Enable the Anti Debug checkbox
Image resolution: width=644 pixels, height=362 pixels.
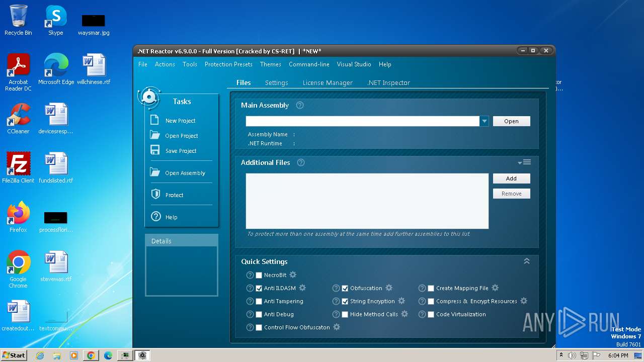(259, 314)
